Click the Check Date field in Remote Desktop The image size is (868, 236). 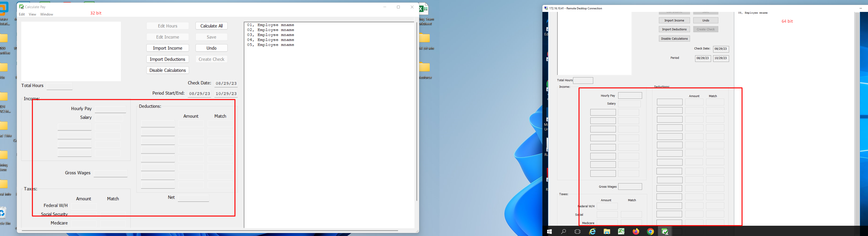(x=721, y=49)
